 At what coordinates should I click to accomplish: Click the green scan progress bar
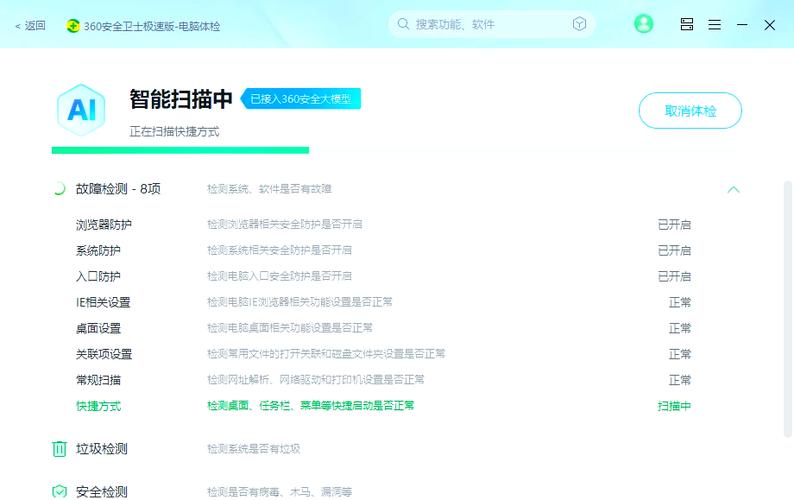pyautogui.click(x=180, y=150)
